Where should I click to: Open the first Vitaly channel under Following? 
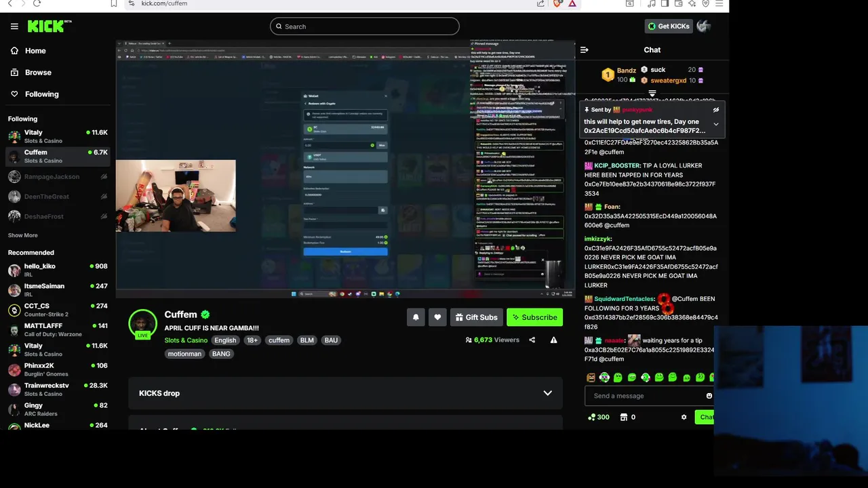coord(58,137)
